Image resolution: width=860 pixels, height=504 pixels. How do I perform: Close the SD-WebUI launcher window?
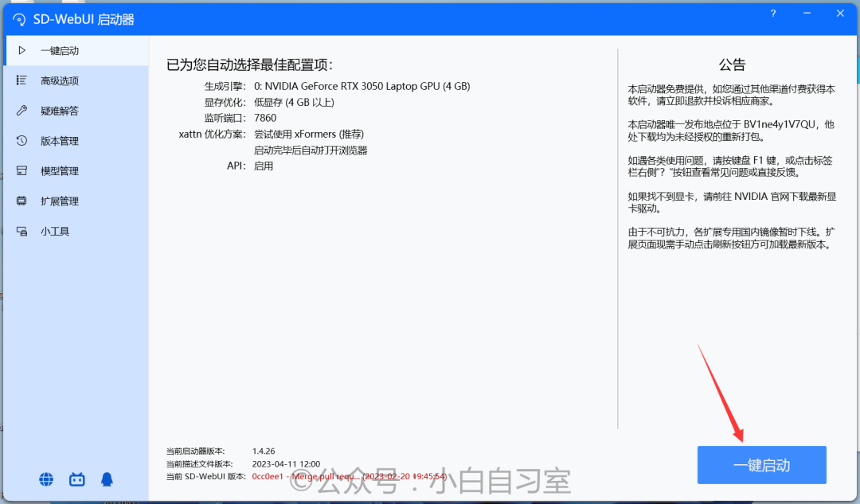click(840, 14)
